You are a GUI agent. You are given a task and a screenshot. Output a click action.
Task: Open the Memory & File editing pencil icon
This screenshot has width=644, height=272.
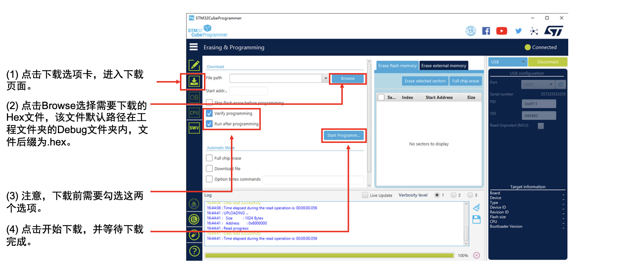194,65
